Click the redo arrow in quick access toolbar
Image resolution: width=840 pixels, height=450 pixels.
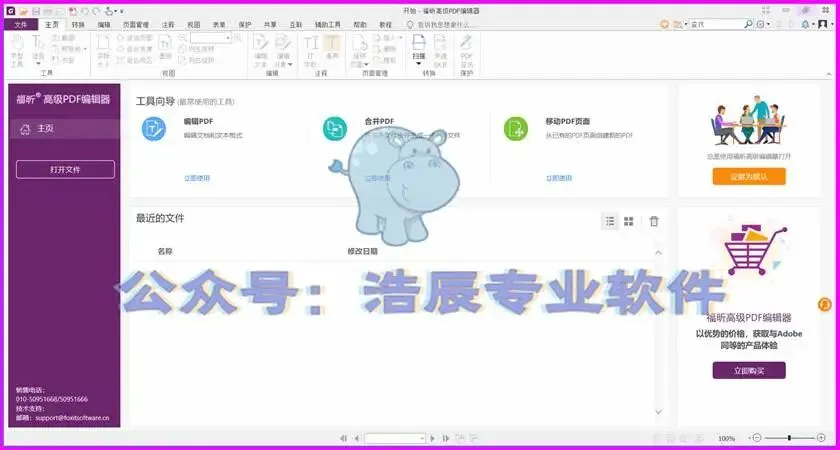pyautogui.click(x=96, y=11)
